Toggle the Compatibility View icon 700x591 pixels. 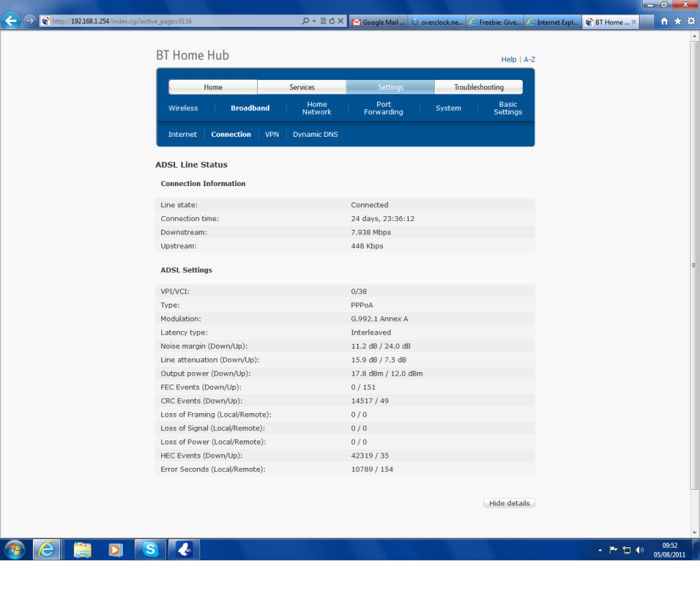(323, 21)
